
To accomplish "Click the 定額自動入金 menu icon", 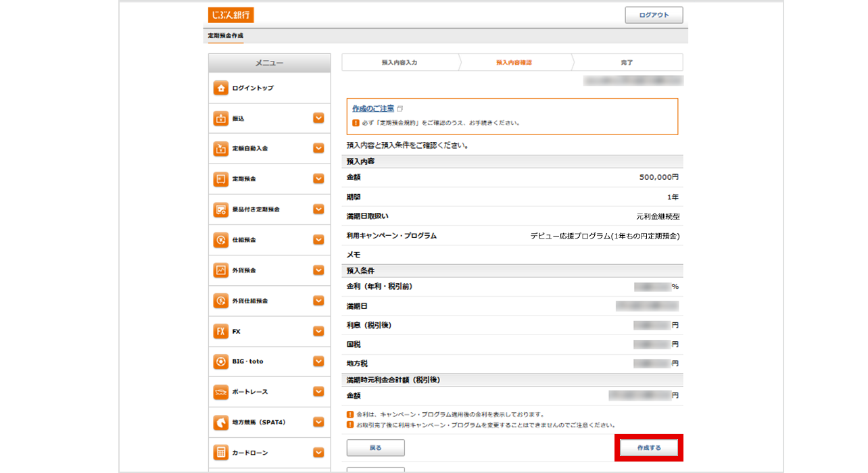I will coord(220,149).
